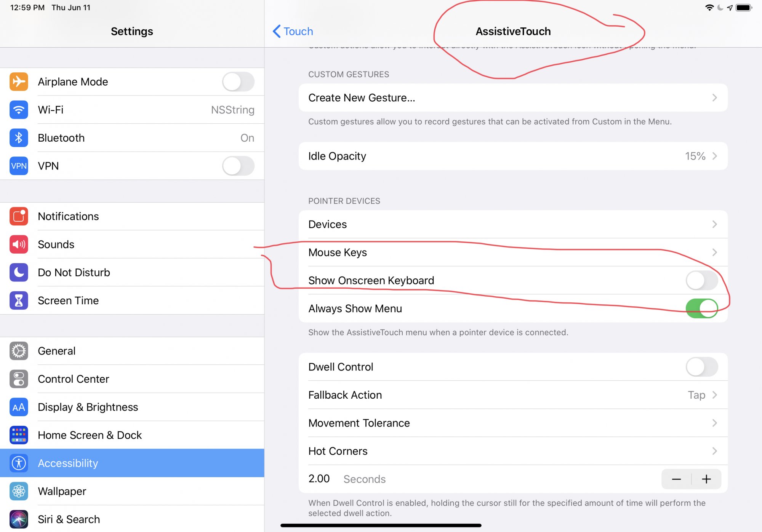This screenshot has height=532, width=762.
Task: Open the Wallpaper settings section
Action: 132,491
